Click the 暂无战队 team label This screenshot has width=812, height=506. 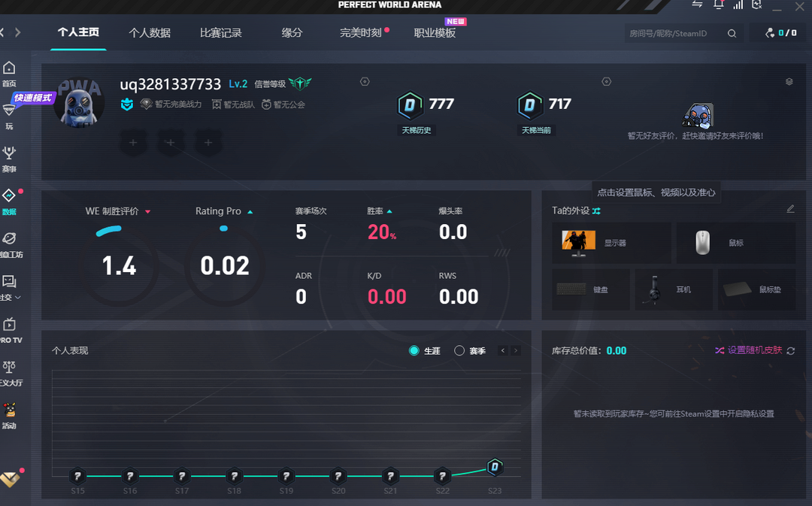pos(239,105)
